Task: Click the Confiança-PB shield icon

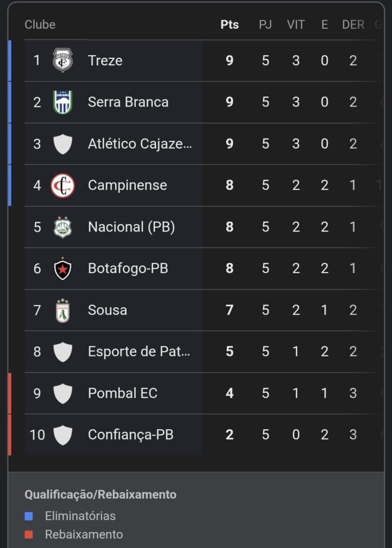Action: click(x=63, y=435)
